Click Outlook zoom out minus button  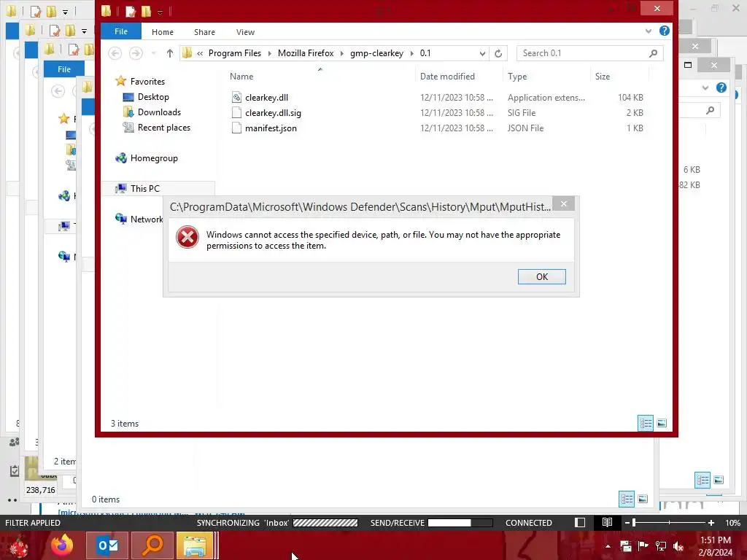coord(627,523)
